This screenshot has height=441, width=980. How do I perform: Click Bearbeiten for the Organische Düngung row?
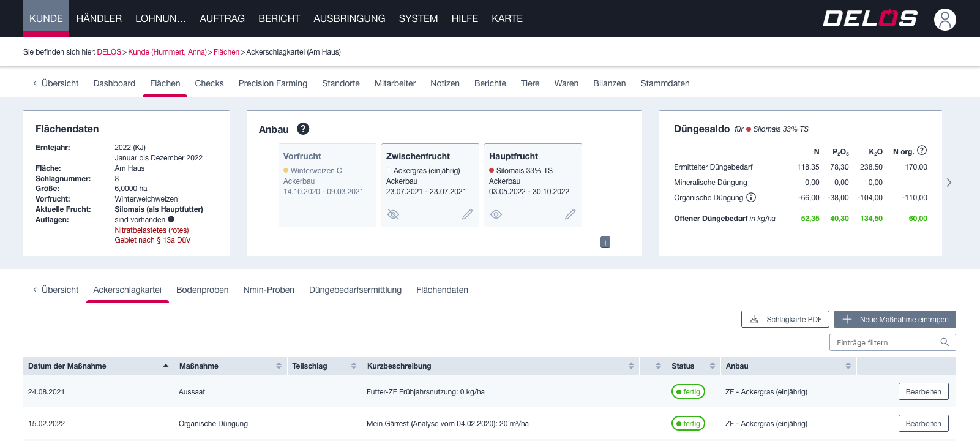[923, 423]
